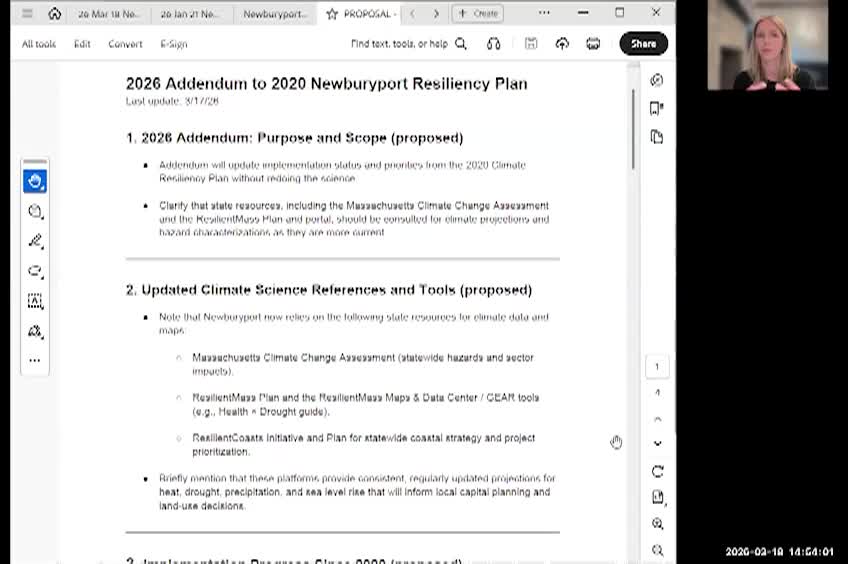Click the title '2026 Addendum to 2020 Newburyport Resiliency Plan'
The height and width of the screenshot is (564, 848).
coord(327,84)
